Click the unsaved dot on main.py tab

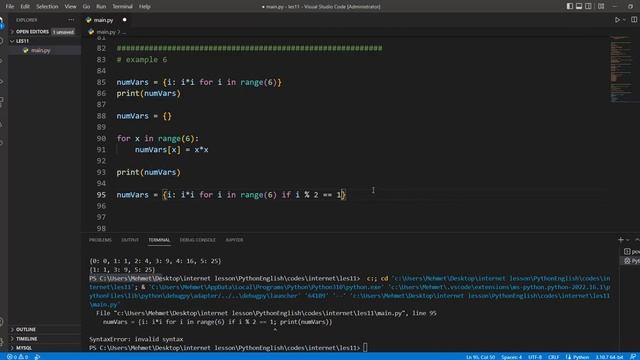[x=124, y=20]
